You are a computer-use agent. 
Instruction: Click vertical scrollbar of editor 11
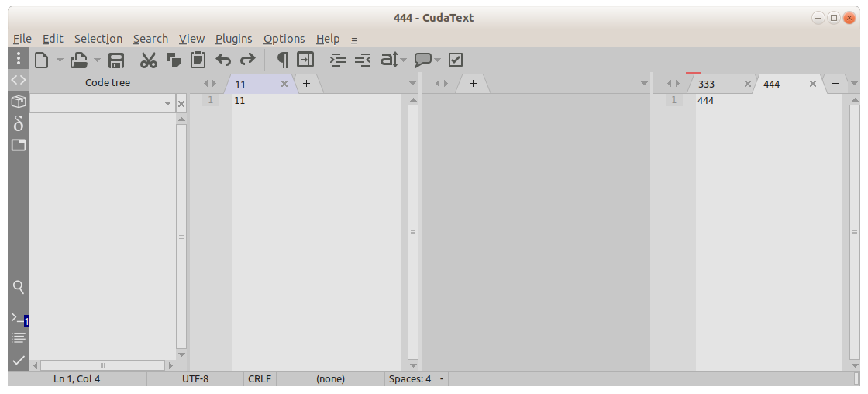coord(413,232)
